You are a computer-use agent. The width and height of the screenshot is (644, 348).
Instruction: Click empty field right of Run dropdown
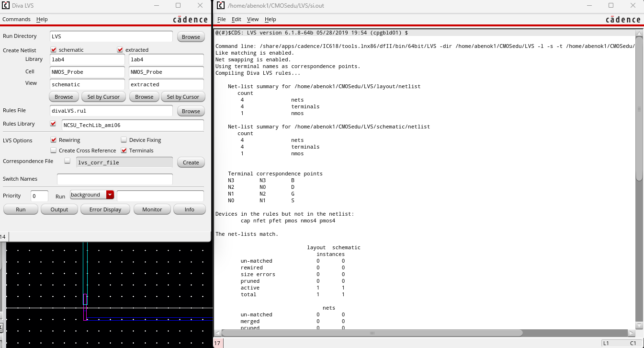(x=160, y=196)
